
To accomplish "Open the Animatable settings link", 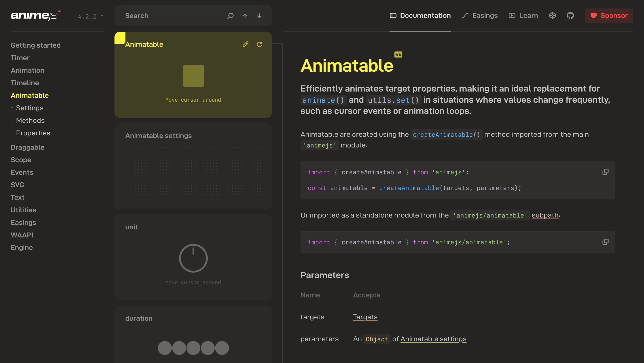I will (433, 339).
